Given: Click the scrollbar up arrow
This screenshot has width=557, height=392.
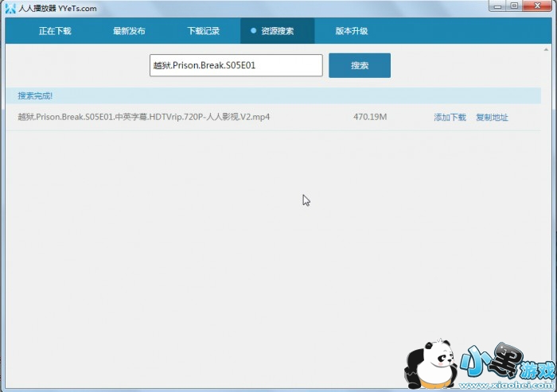Looking at the screenshot, I should click(x=546, y=50).
